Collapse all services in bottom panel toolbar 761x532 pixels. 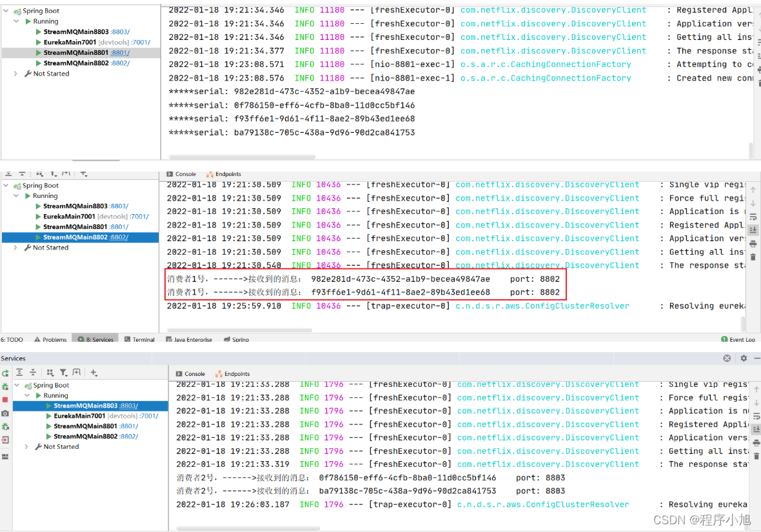(x=33, y=372)
